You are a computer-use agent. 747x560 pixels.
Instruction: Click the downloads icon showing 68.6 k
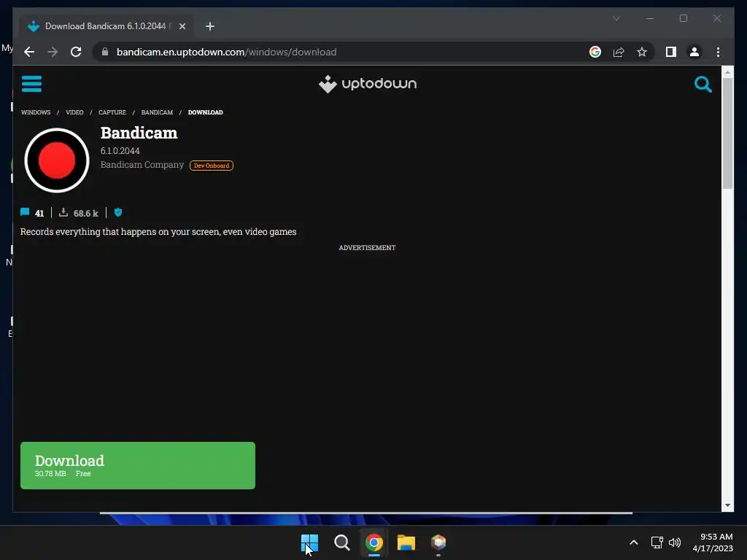(x=63, y=212)
